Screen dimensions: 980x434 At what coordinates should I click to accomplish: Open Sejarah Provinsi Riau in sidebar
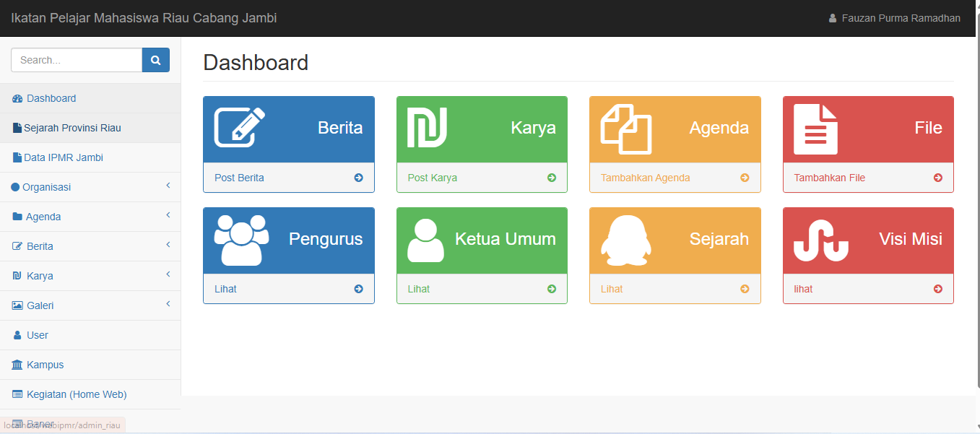click(72, 128)
